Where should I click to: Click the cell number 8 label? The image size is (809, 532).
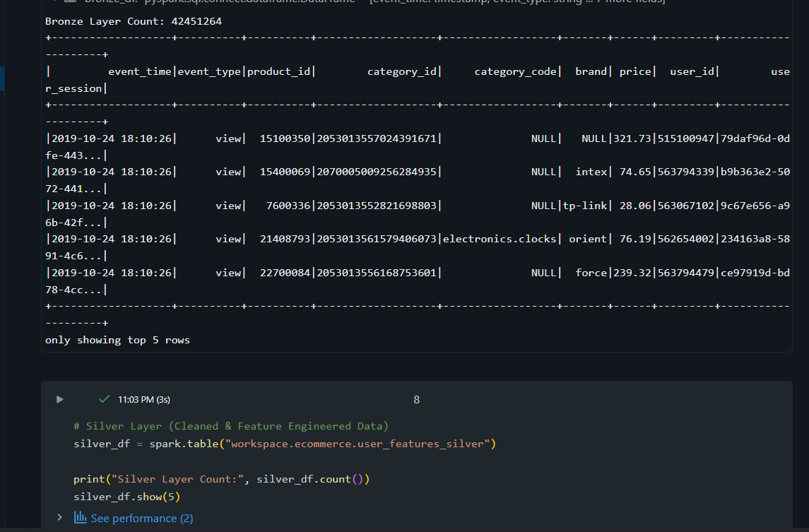coord(416,399)
